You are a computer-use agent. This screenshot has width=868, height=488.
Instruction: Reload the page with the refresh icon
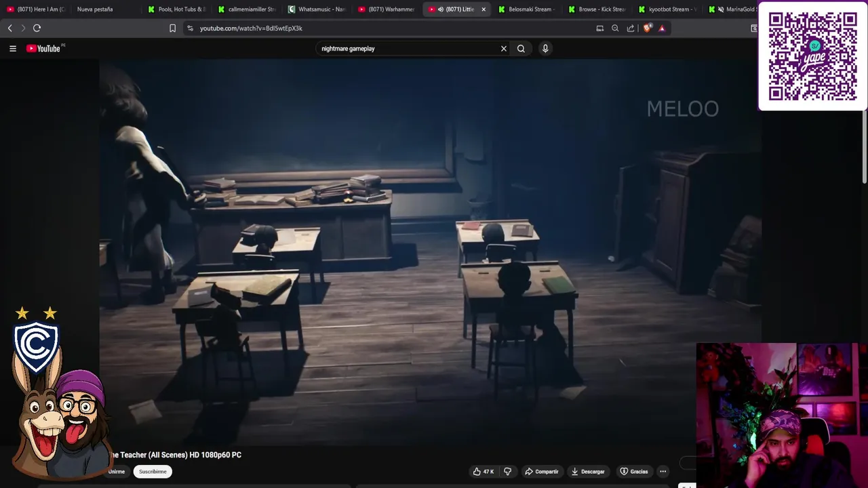37,28
